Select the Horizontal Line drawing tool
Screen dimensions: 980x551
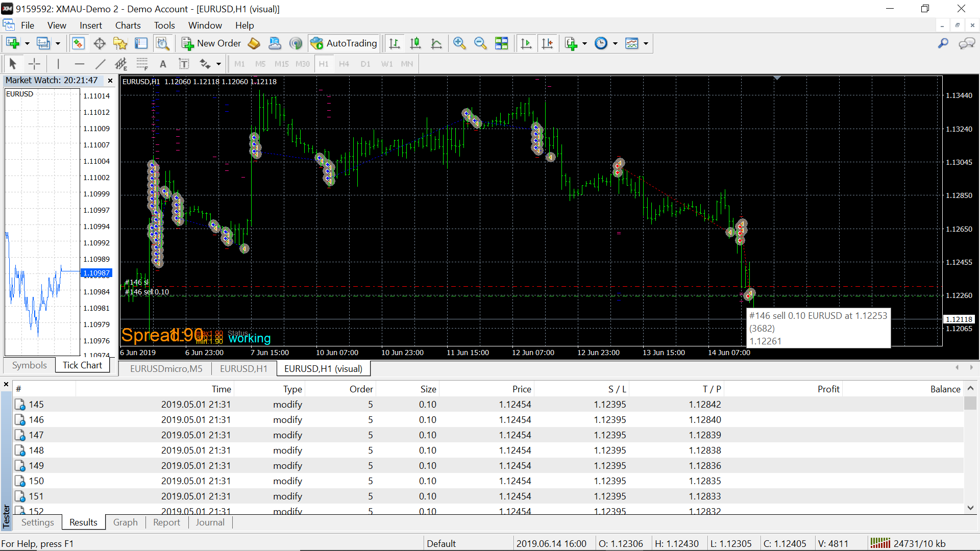tap(79, 64)
